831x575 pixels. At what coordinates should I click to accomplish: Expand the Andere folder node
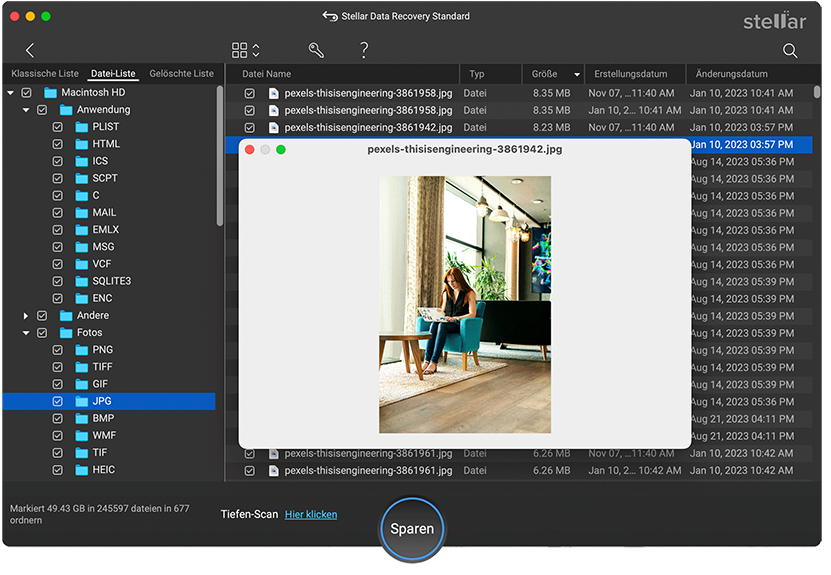coord(26,316)
